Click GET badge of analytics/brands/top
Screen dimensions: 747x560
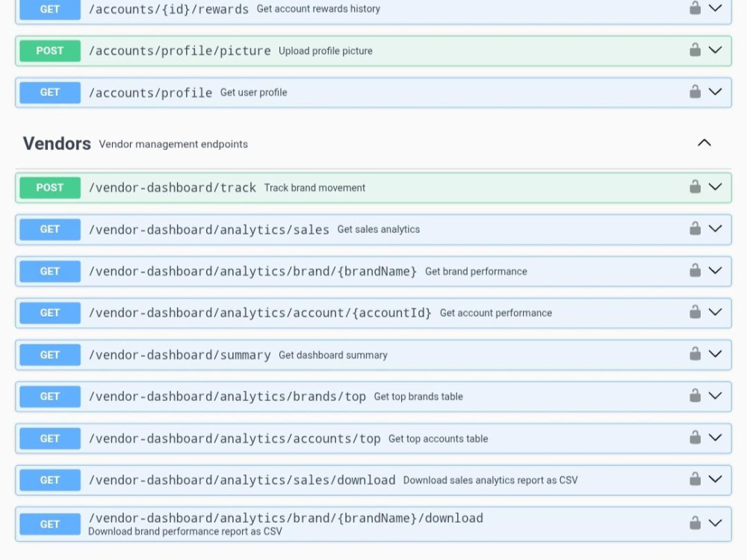[x=50, y=396]
